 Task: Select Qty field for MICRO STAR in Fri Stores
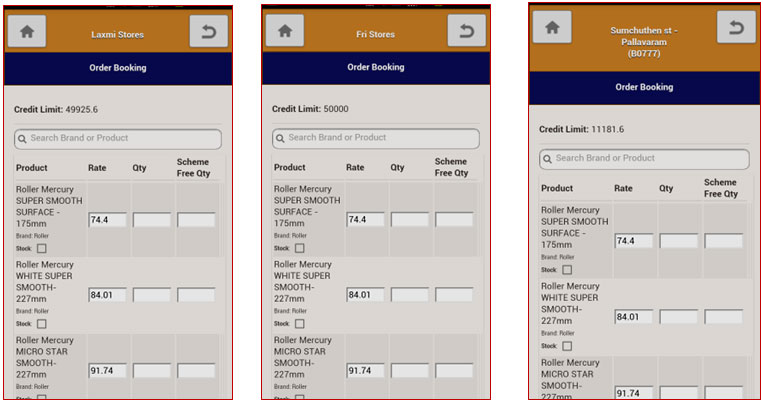tap(410, 371)
